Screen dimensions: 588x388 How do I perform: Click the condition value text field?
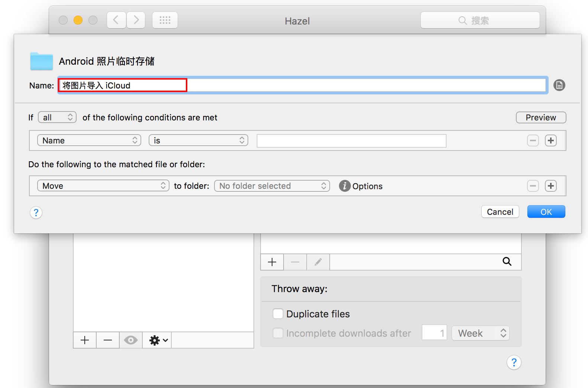pos(351,141)
